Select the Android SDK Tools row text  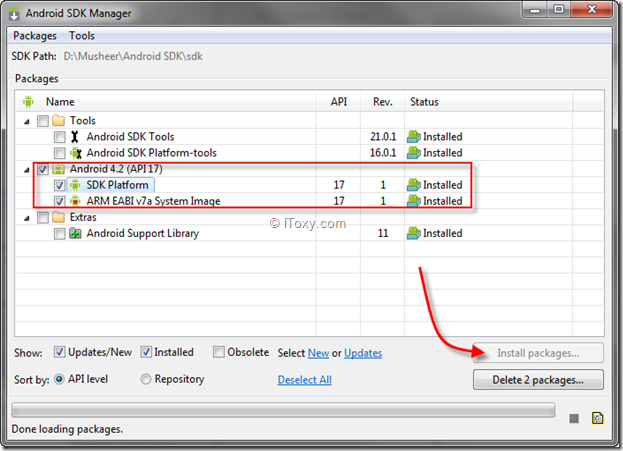130,137
